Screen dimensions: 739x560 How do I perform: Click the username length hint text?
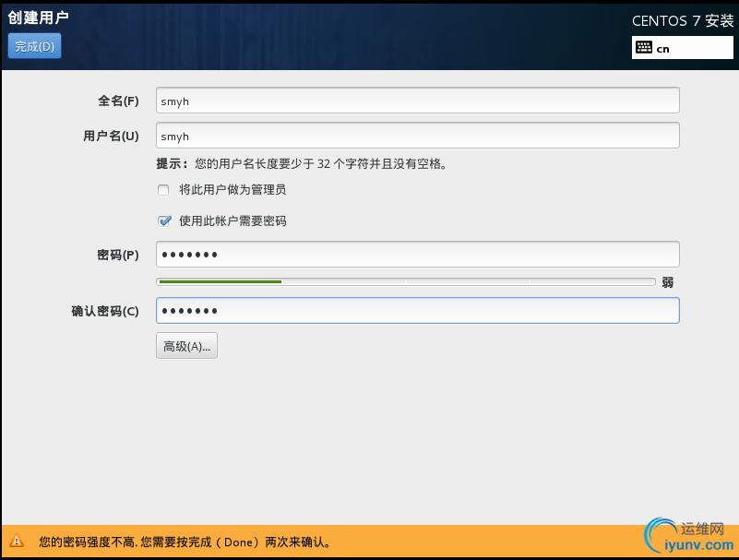pyautogui.click(x=295, y=163)
